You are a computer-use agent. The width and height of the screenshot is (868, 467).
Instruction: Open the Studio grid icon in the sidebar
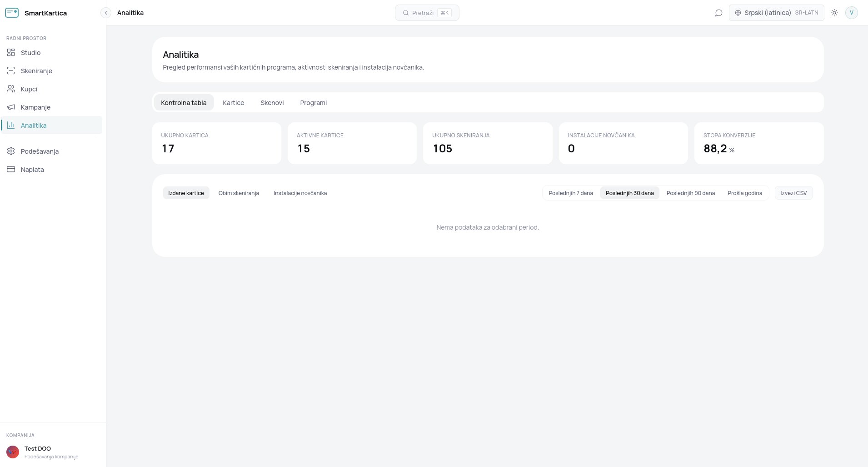(11, 53)
